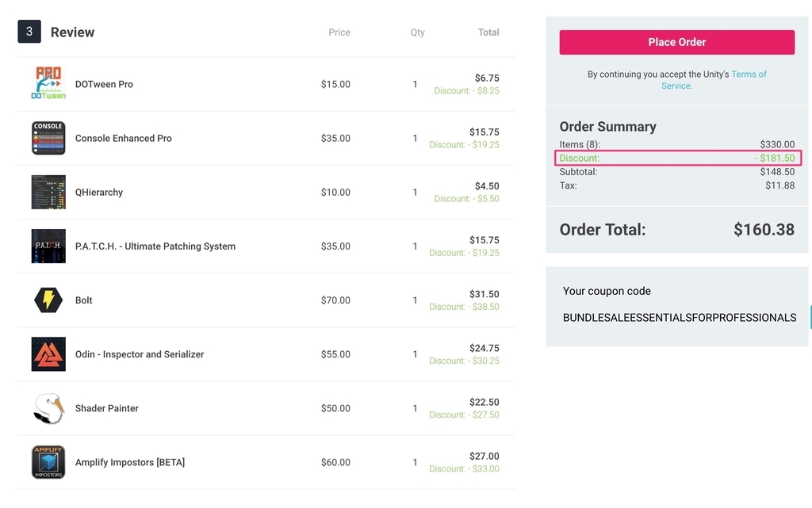
Task: Click the highlighted Discount row in Order Summary
Action: 677,159
